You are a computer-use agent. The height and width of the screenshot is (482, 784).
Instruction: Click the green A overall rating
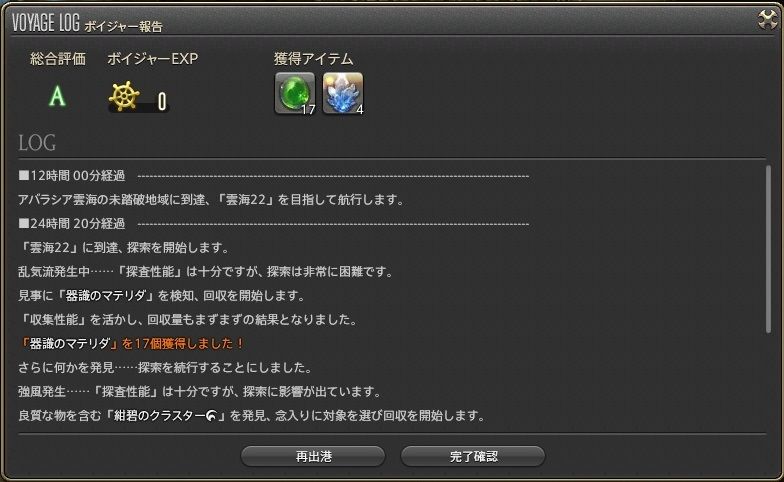click(57, 96)
